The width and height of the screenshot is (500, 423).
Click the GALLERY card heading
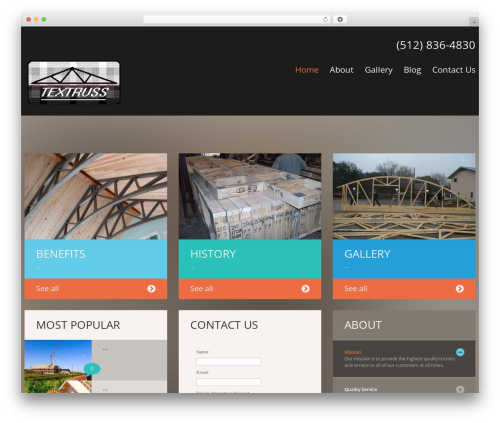point(367,254)
